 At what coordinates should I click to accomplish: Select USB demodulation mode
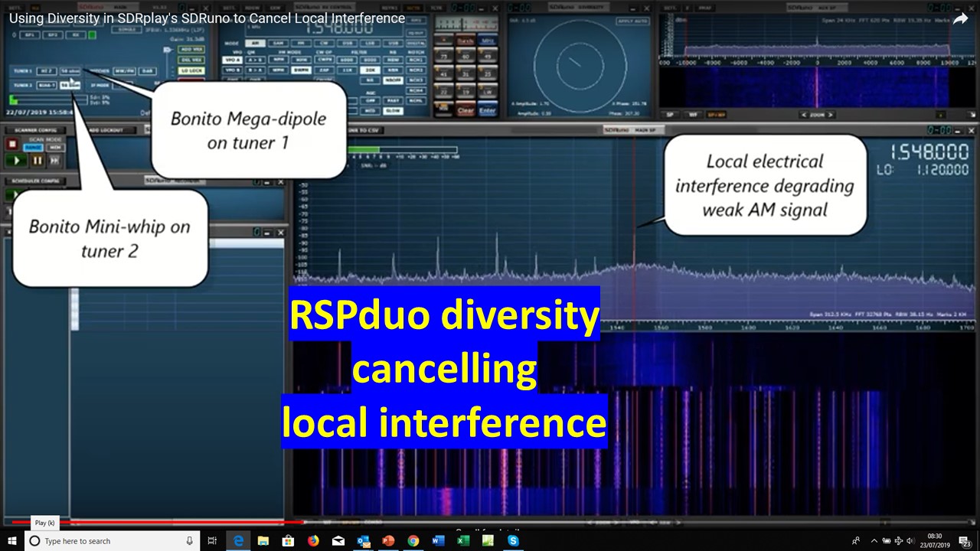pyautogui.click(x=393, y=43)
